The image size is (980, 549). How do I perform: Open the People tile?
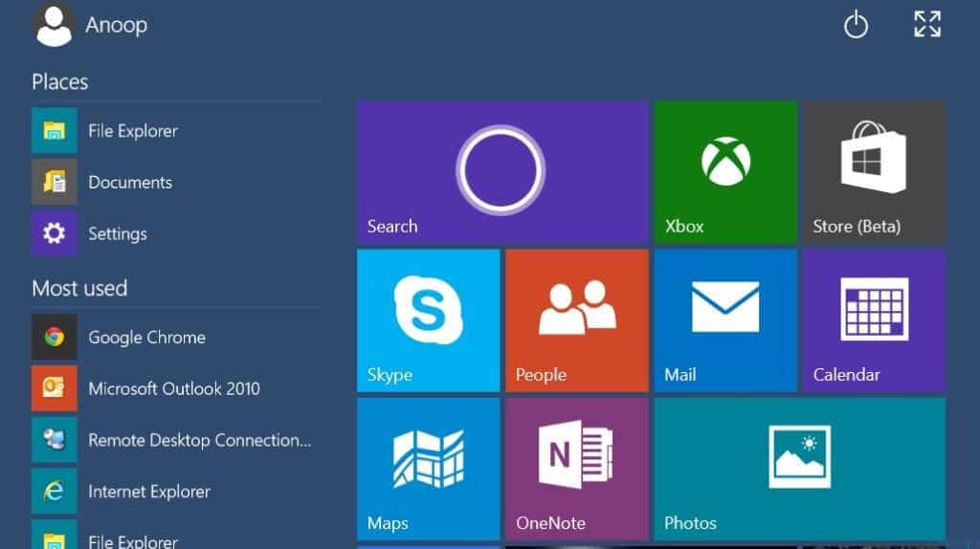(x=577, y=320)
